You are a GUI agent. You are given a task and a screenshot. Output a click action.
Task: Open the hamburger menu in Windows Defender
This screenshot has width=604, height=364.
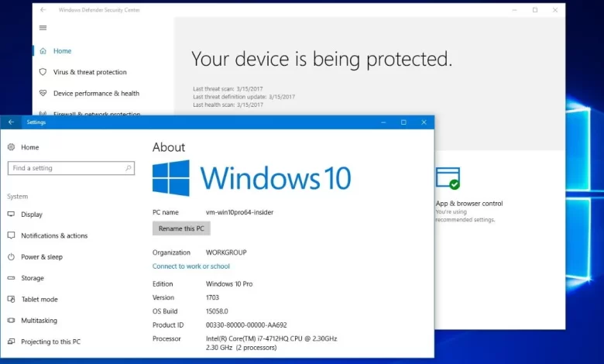(x=43, y=28)
